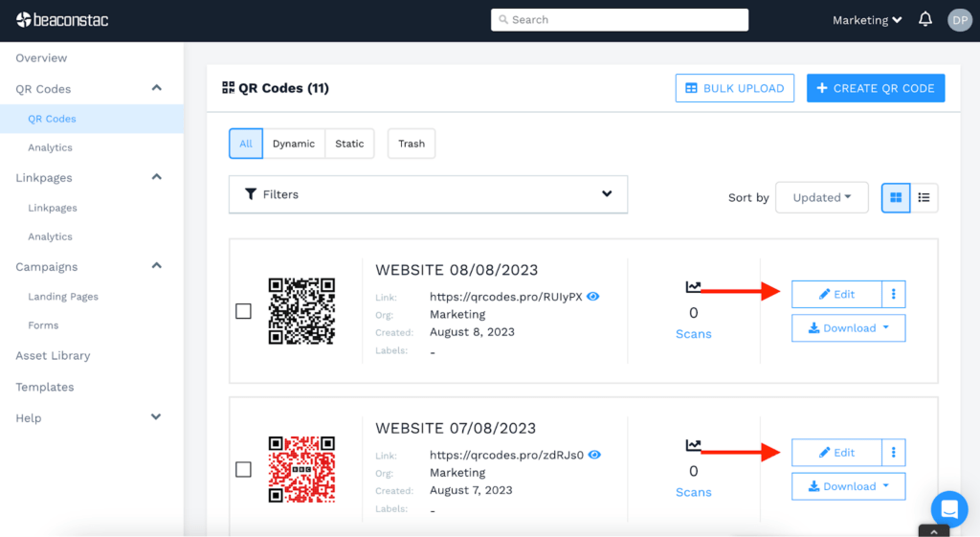
Task: Open Analytics under QR Codes
Action: click(50, 147)
